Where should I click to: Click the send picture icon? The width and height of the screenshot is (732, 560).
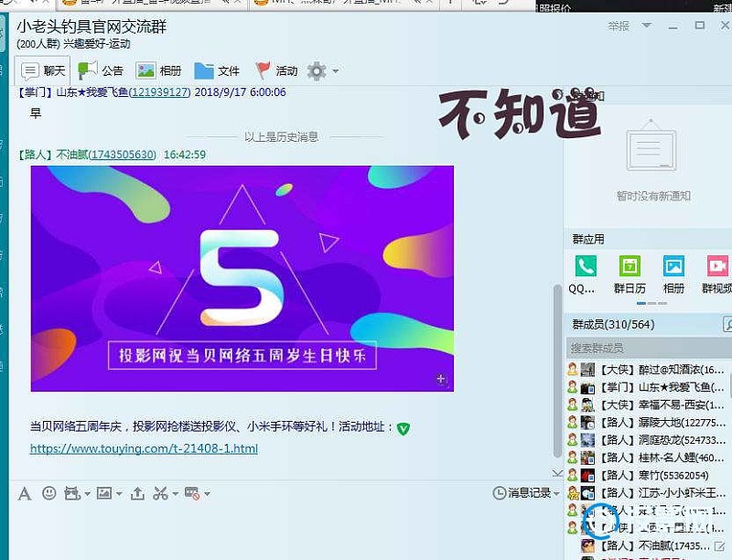(104, 493)
